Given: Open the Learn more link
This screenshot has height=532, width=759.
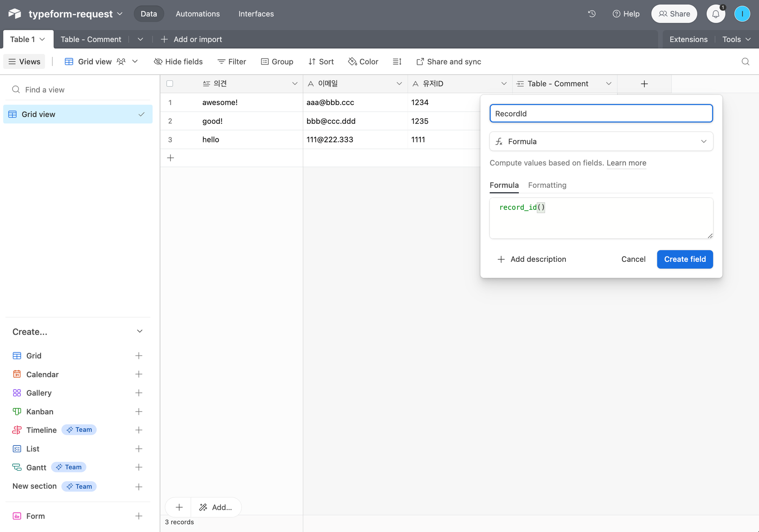Looking at the screenshot, I should click(x=626, y=163).
